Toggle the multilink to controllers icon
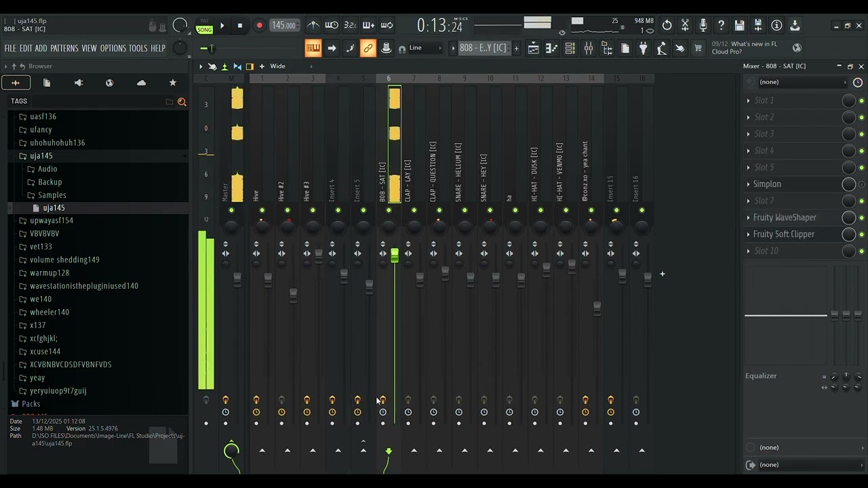 368,48
